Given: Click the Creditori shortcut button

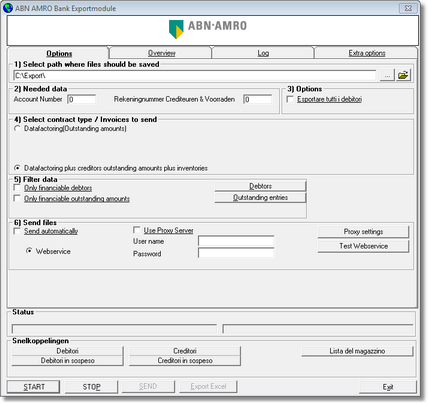Looking at the screenshot, I should pos(185,351).
